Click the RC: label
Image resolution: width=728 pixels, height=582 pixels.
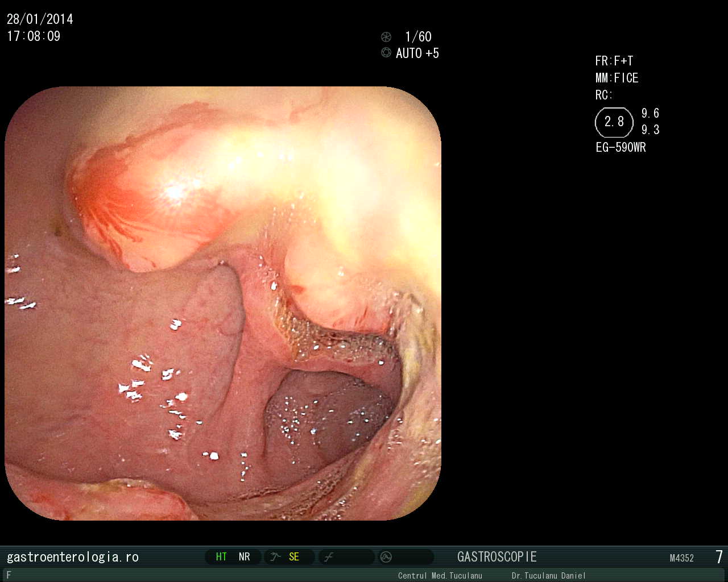point(604,95)
